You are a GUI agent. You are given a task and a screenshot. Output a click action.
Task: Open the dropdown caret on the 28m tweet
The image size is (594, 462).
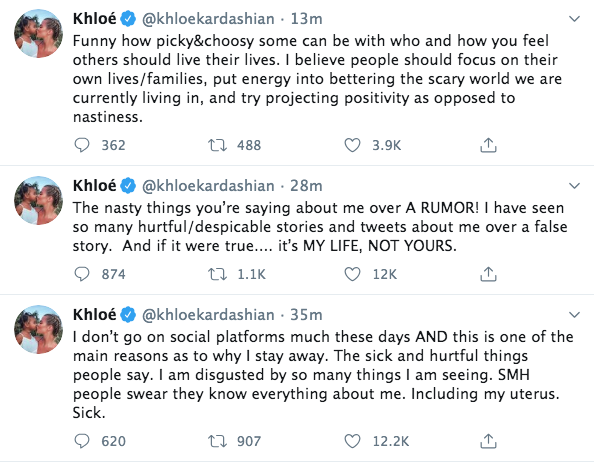(575, 186)
